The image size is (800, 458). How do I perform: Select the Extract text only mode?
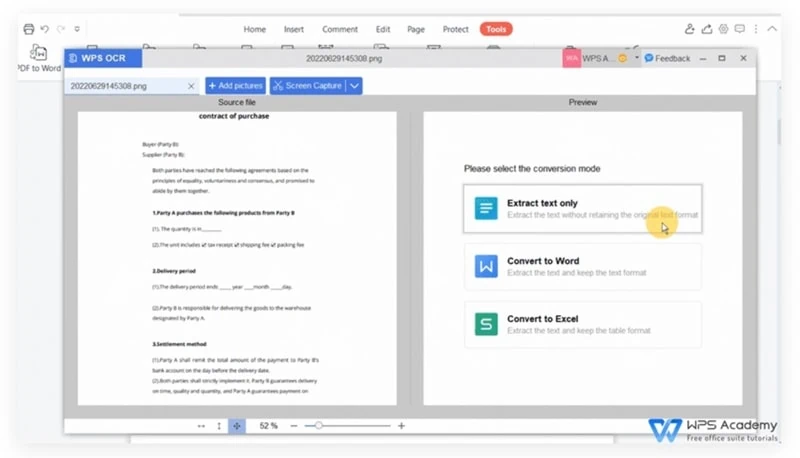582,208
